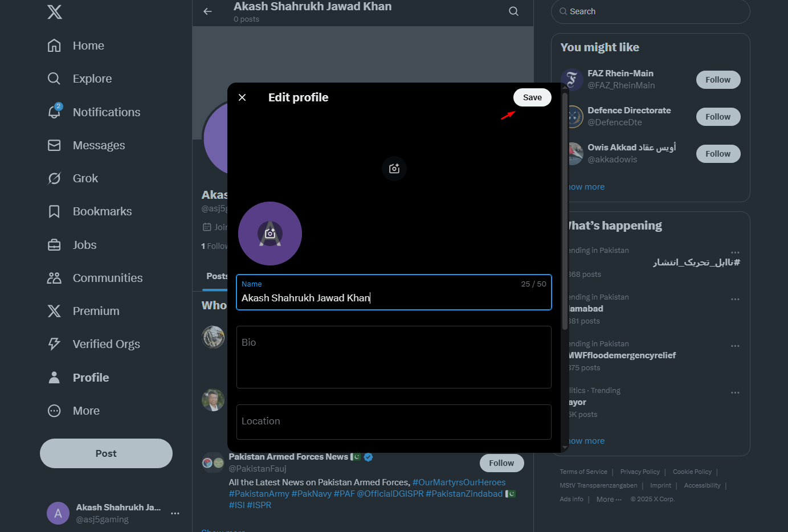788x532 pixels.
Task: Open Premium using the X icon
Action: (x=54, y=310)
